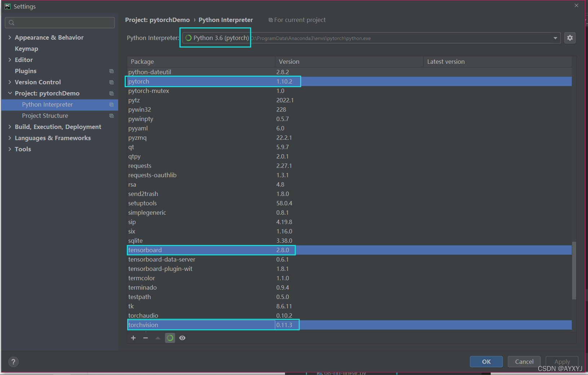This screenshot has height=375, width=588.
Task: Select Project Structure in sidebar
Action: click(x=60, y=116)
